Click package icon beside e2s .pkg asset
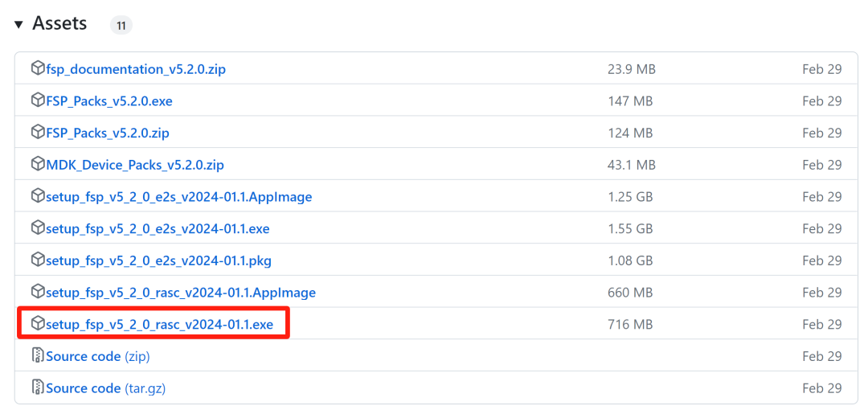Screen dimensions: 868x414 pyautogui.click(x=38, y=260)
